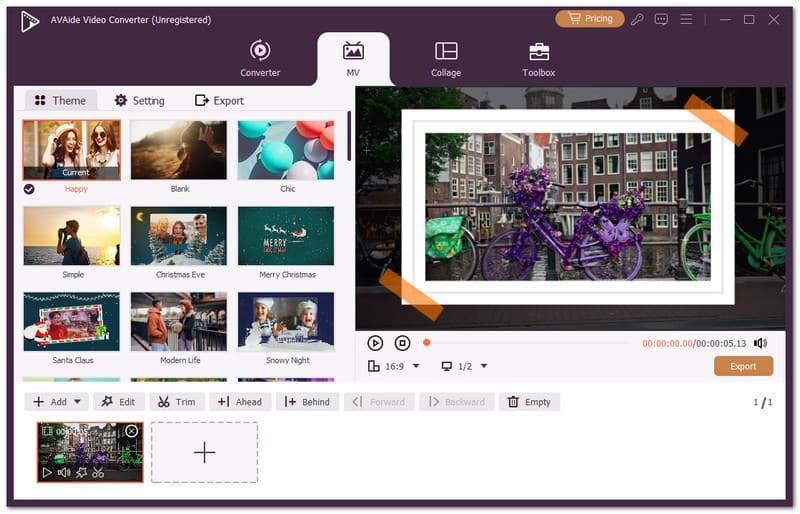Open the hamburger menu
The height and width of the screenshot is (514, 800).
point(686,19)
